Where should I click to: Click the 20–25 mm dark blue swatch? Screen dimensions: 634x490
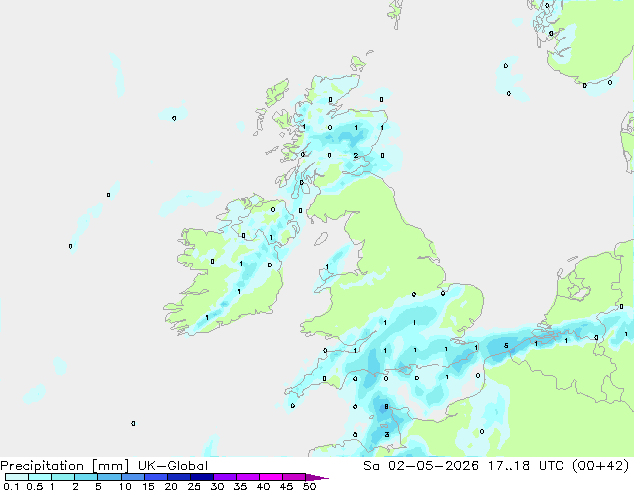(x=178, y=477)
